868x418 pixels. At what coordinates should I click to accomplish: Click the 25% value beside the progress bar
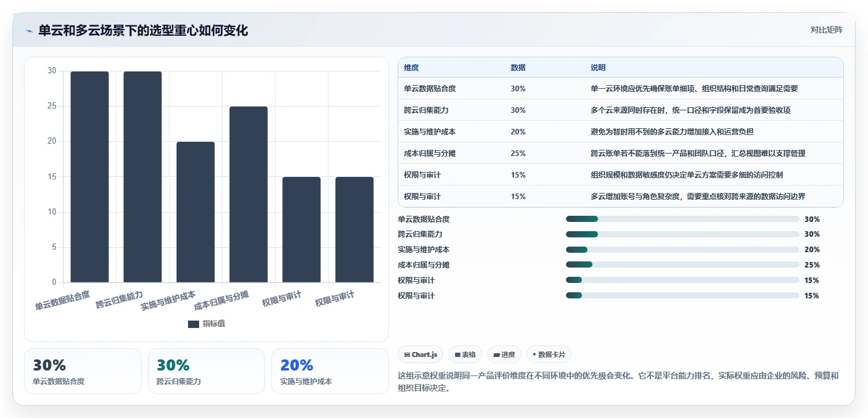812,265
